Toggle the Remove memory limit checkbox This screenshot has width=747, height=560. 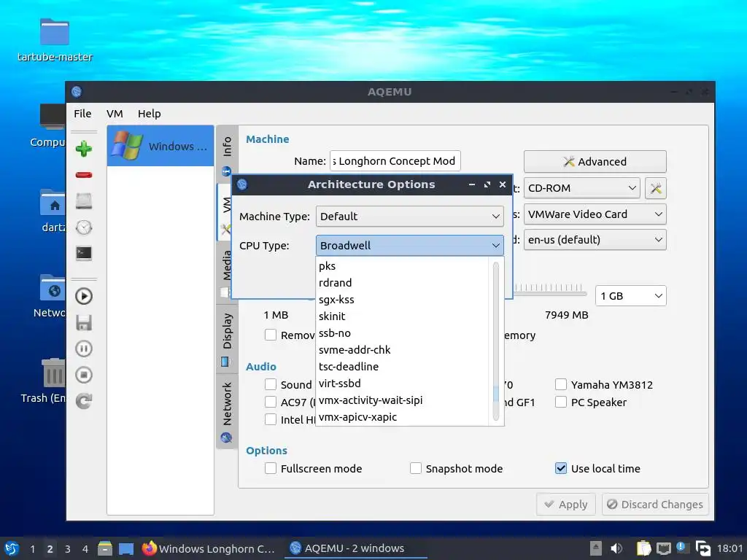click(x=271, y=335)
